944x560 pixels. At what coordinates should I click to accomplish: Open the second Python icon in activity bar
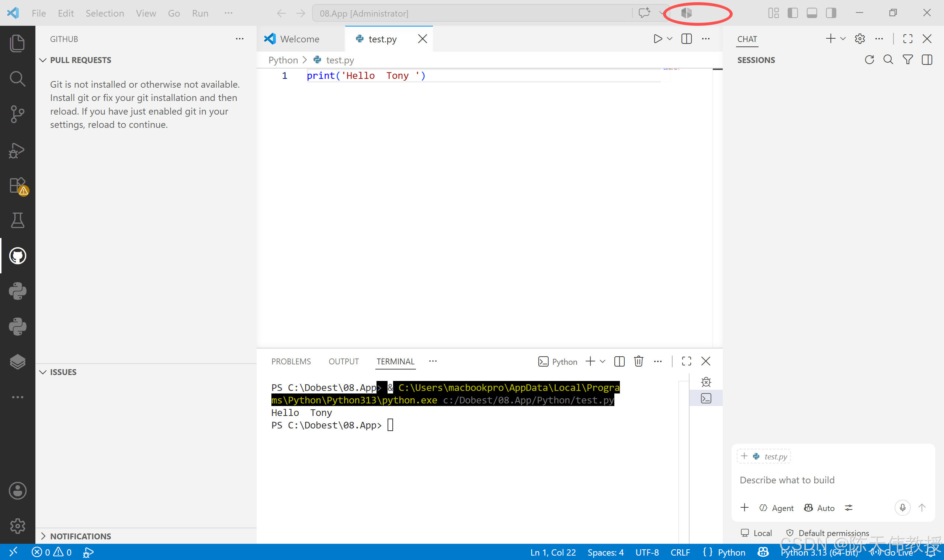coord(17,326)
